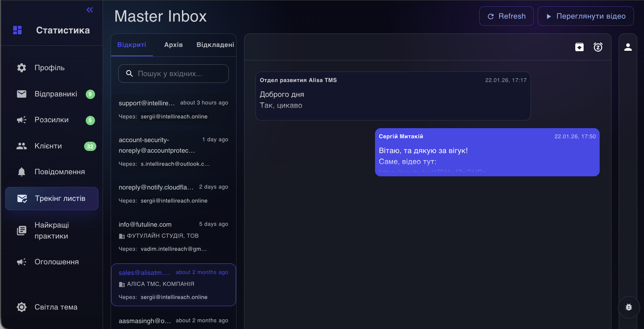Click the Статистика dashboard grid icon

pyautogui.click(x=17, y=30)
